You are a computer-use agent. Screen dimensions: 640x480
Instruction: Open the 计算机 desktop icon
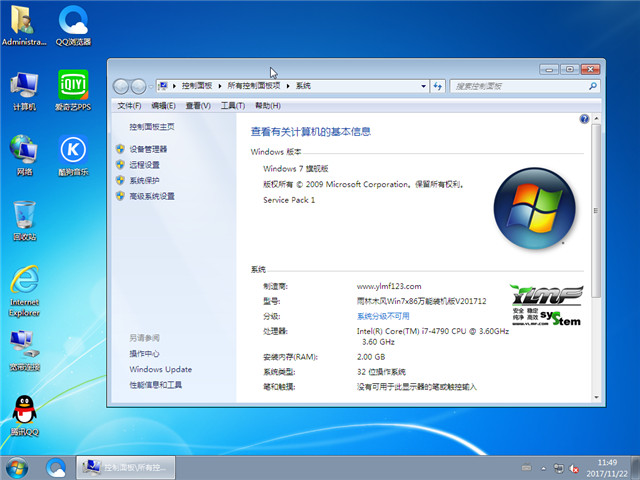pos(24,88)
